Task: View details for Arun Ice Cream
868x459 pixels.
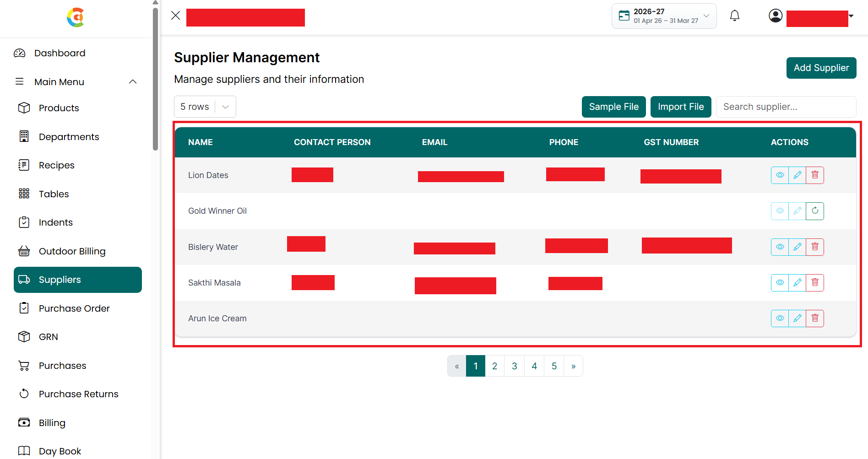Action: pyautogui.click(x=780, y=319)
